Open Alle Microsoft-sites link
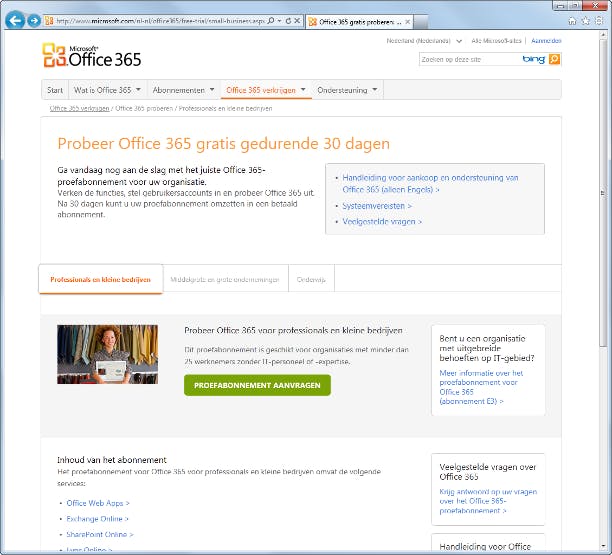Image resolution: width=612 pixels, height=555 pixels. (496, 41)
